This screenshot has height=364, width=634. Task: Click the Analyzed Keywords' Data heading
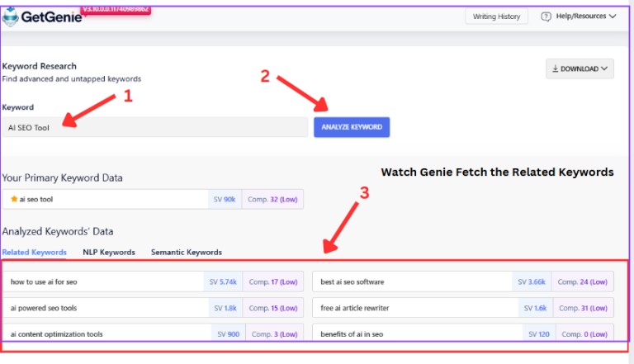coord(58,231)
